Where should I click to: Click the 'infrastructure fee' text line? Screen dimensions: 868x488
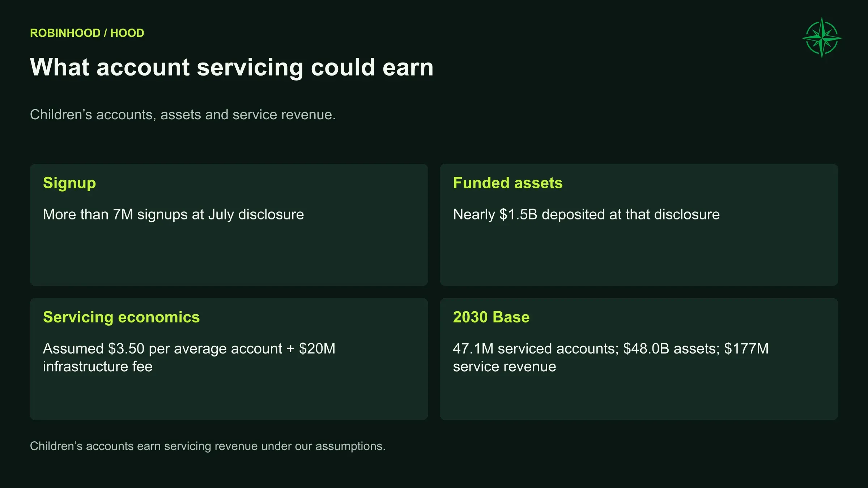[x=98, y=367]
